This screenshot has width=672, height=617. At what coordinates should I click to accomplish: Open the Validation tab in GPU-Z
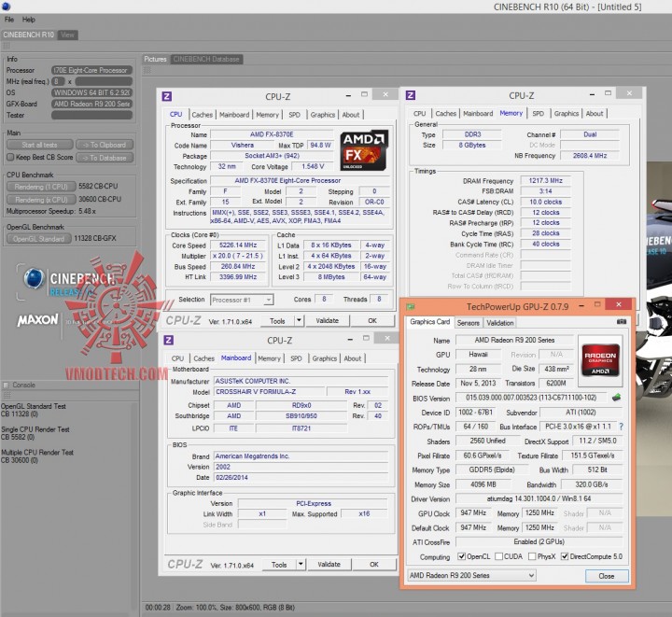point(499,323)
